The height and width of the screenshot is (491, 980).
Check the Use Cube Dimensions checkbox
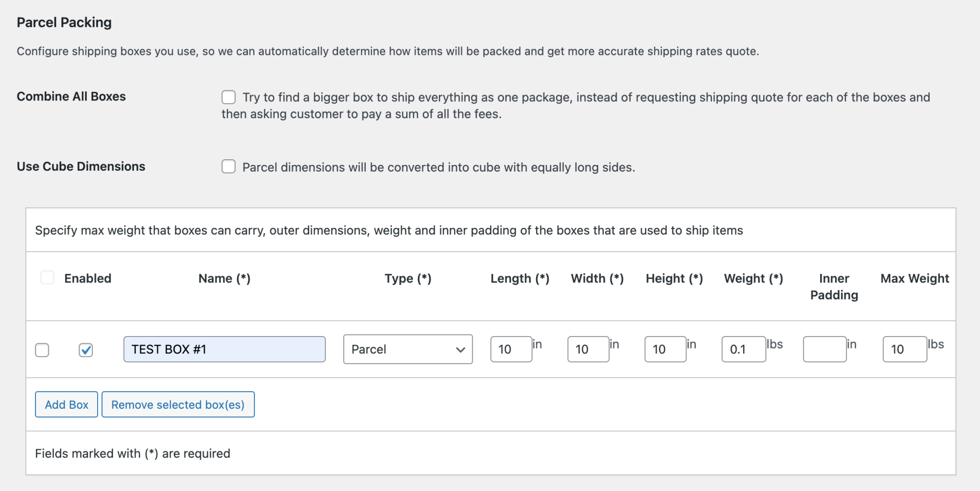pyautogui.click(x=228, y=166)
